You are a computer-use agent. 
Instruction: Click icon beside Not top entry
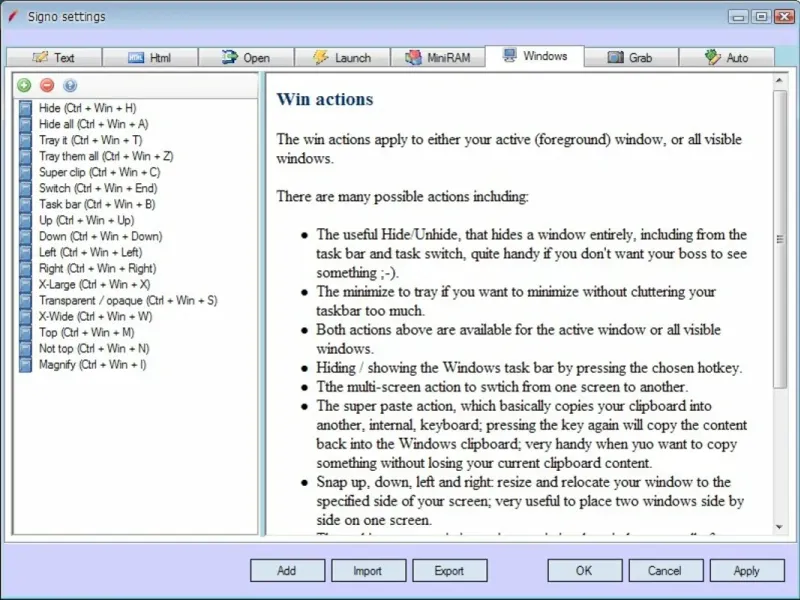point(26,349)
